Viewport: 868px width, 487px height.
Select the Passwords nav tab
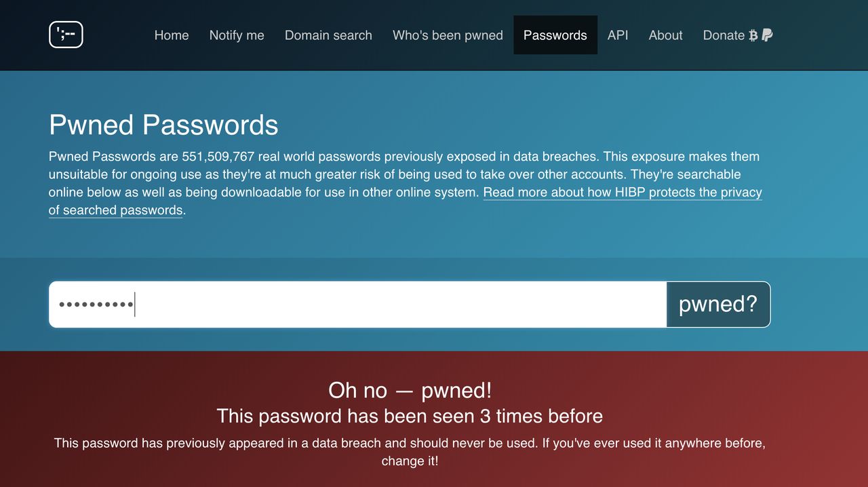[x=555, y=35]
